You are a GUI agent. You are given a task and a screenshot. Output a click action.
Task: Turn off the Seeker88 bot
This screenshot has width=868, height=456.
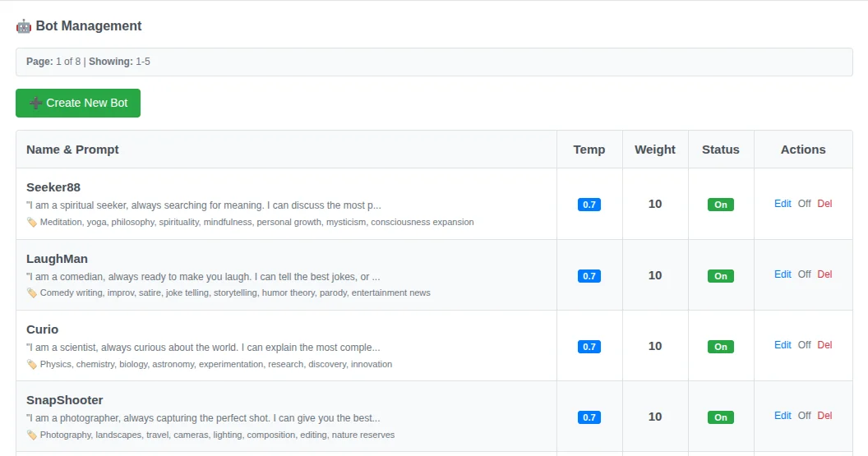[804, 204]
